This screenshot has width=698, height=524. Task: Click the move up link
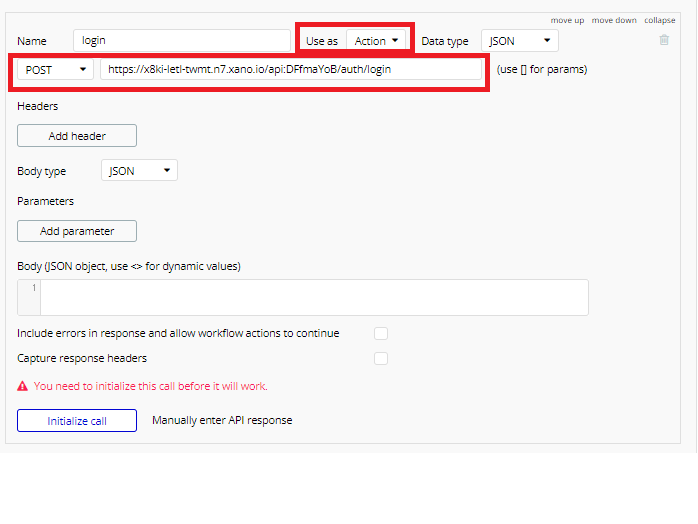[x=567, y=20]
